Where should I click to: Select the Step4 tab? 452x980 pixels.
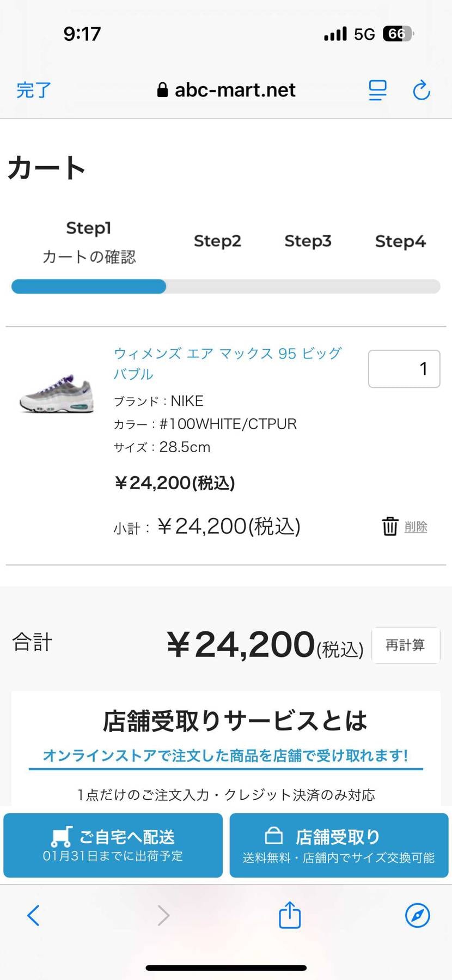[400, 241]
